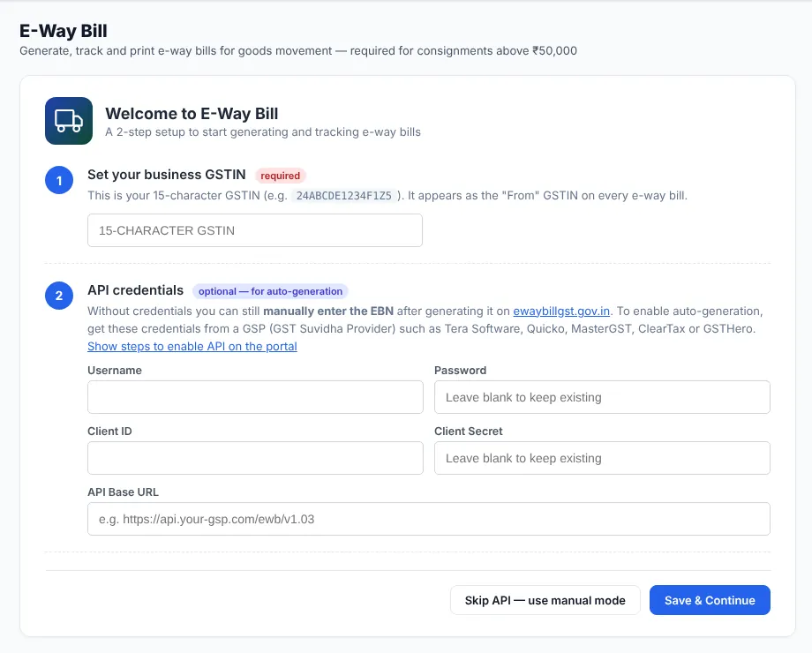Image resolution: width=812 pixels, height=653 pixels.
Task: Click the 'Username' label
Action: (115, 371)
